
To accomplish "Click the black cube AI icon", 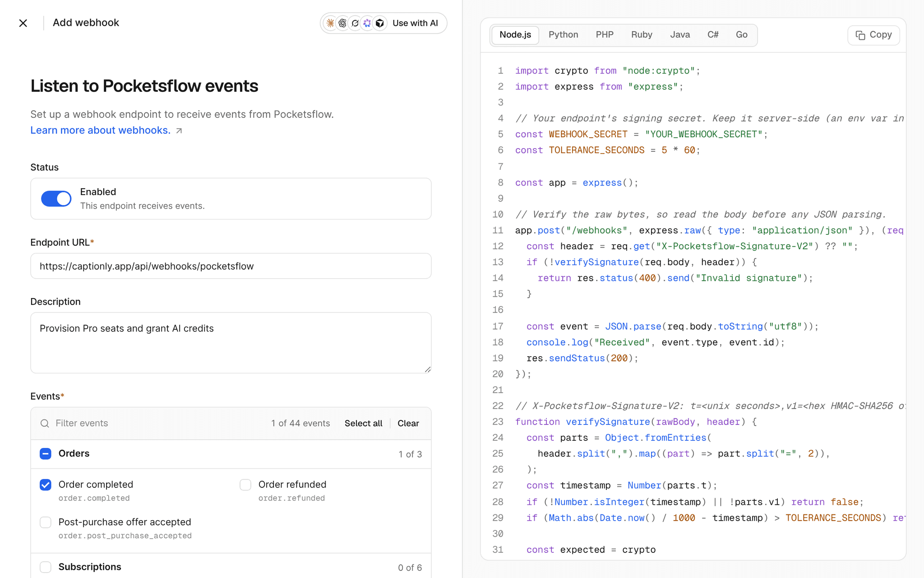I will click(x=380, y=23).
